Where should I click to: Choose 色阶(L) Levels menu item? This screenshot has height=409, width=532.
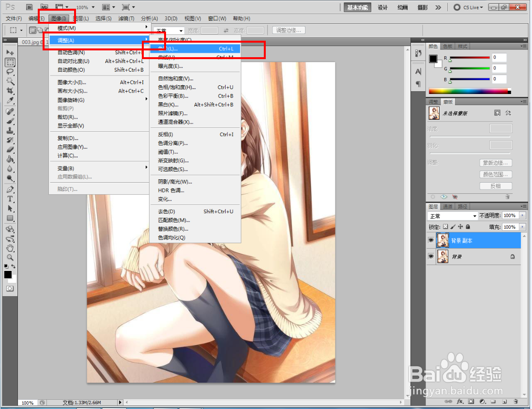coord(195,48)
